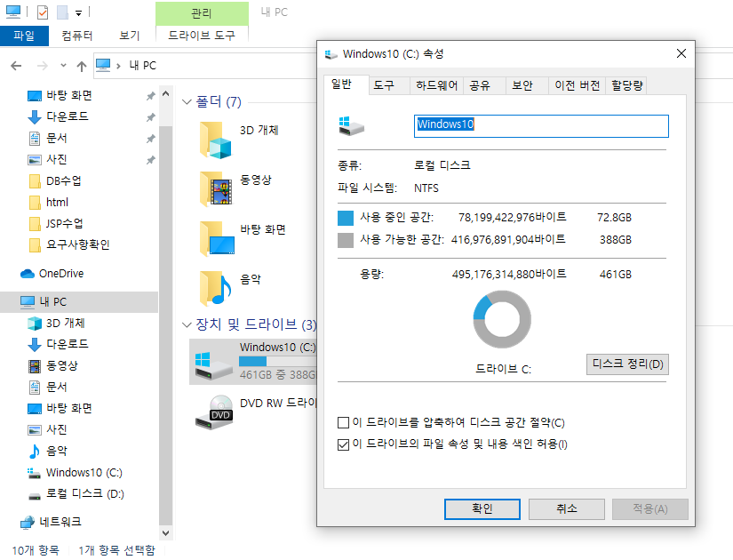733x560 pixels.
Task: Click the blue used space color swatch
Action: pos(346,218)
